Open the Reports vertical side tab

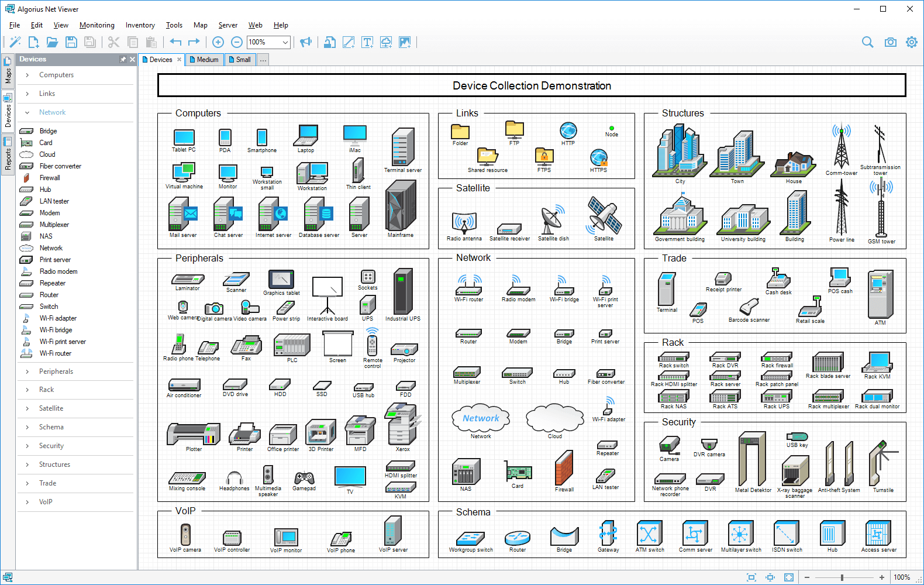click(x=8, y=153)
